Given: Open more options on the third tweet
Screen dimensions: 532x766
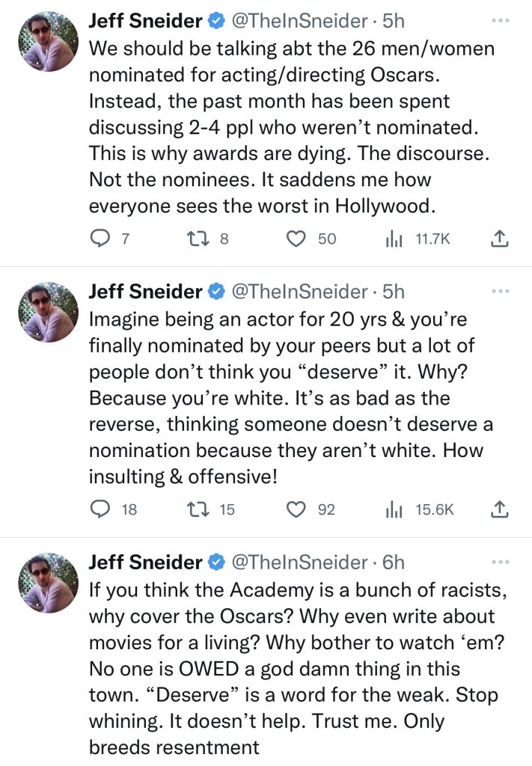Looking at the screenshot, I should [499, 561].
